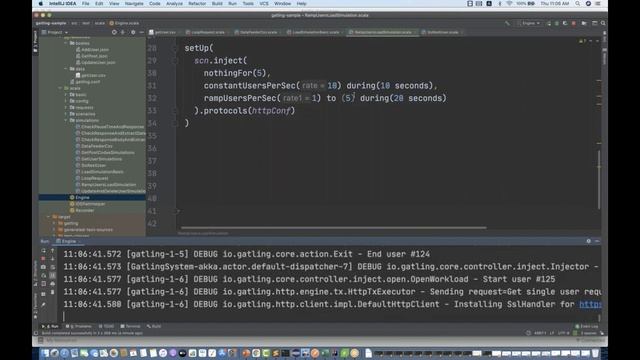Toggle the Project tool window side tab
This screenshot has height=360, width=640.
pos(36,42)
